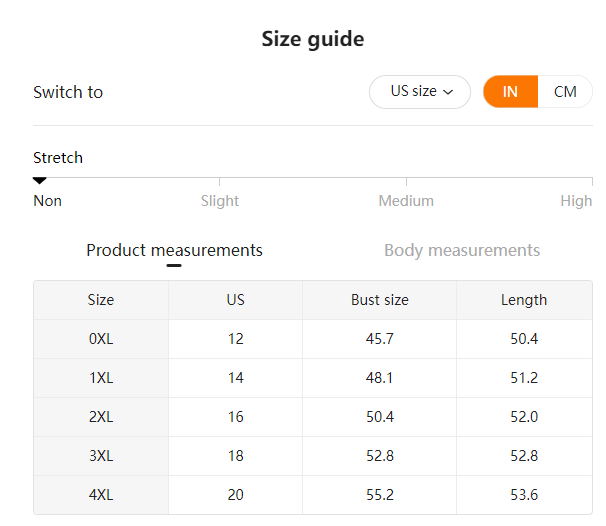Click the black stretch indicator triangle
The height and width of the screenshot is (526, 606).
tap(39, 180)
